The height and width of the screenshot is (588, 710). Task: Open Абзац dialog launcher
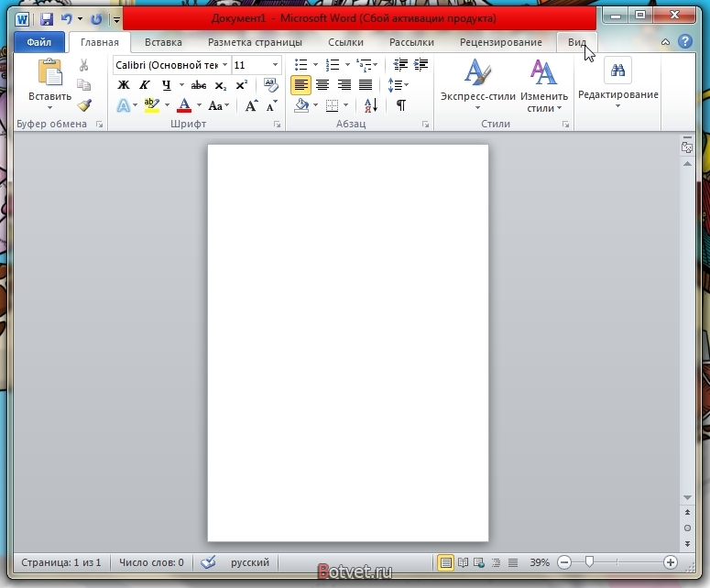click(x=425, y=125)
